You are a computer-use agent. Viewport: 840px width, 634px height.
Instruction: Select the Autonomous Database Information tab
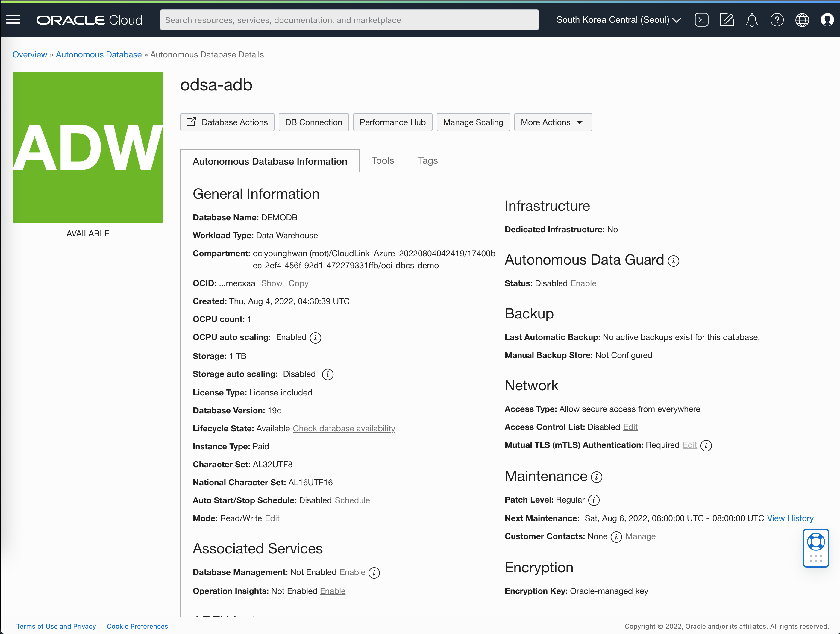(x=270, y=161)
